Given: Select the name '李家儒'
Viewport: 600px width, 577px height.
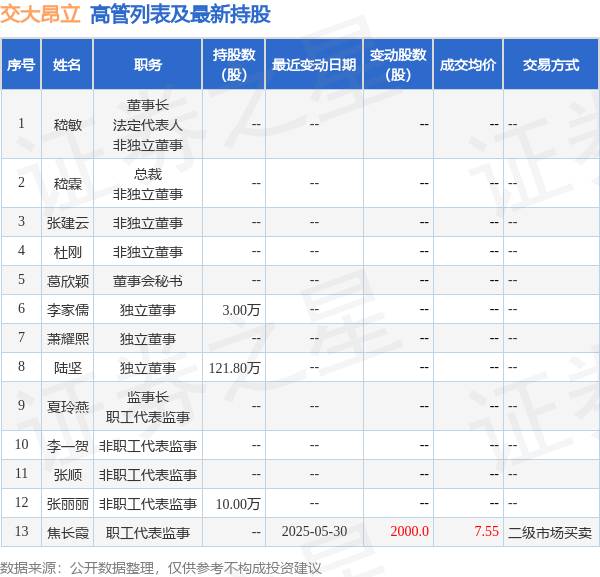Looking at the screenshot, I should point(68,310).
